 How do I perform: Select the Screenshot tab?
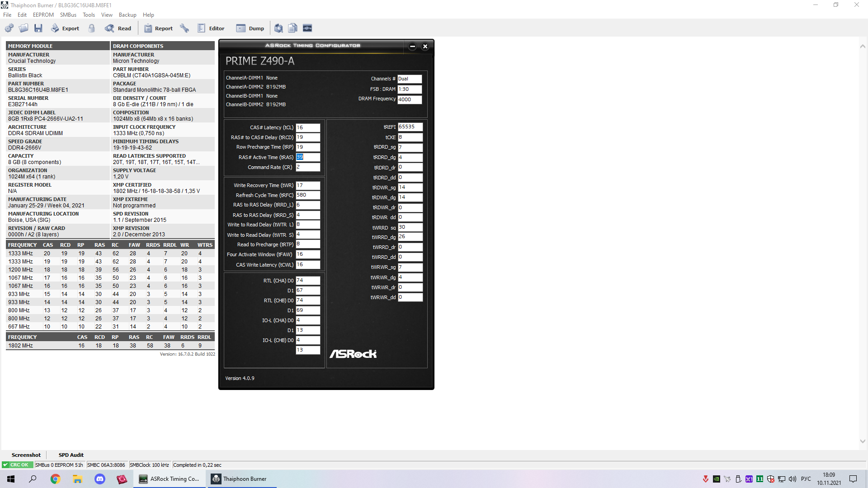(26, 455)
